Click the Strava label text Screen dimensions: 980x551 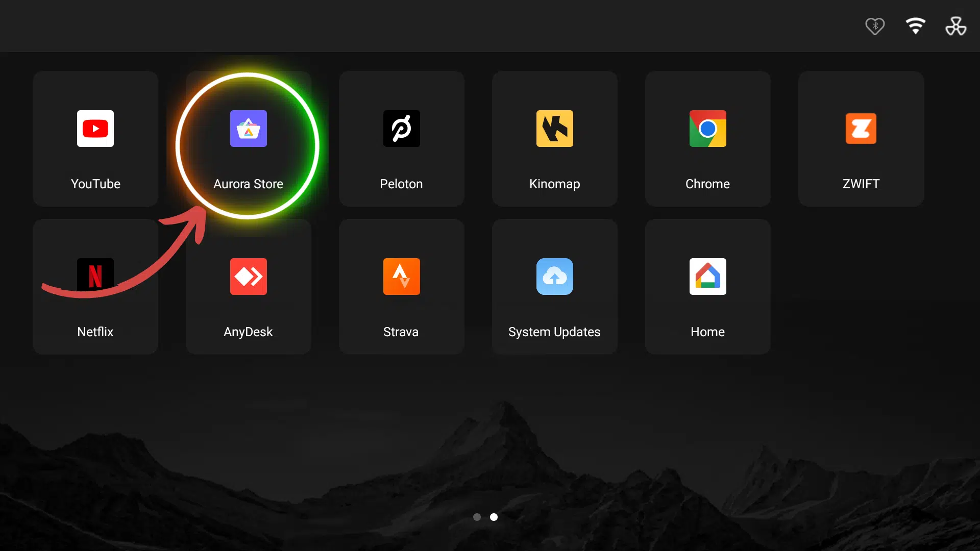(401, 332)
